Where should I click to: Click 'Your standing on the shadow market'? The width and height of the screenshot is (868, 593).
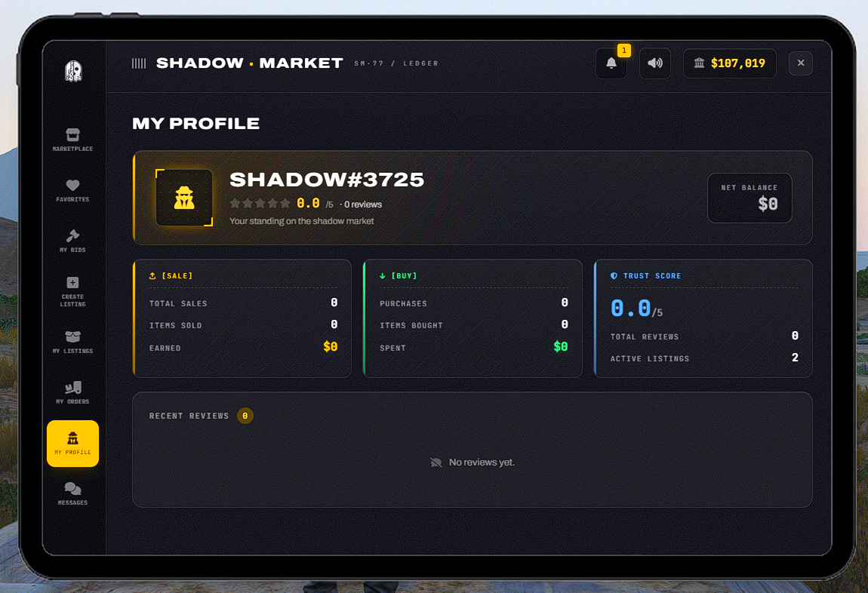click(302, 221)
